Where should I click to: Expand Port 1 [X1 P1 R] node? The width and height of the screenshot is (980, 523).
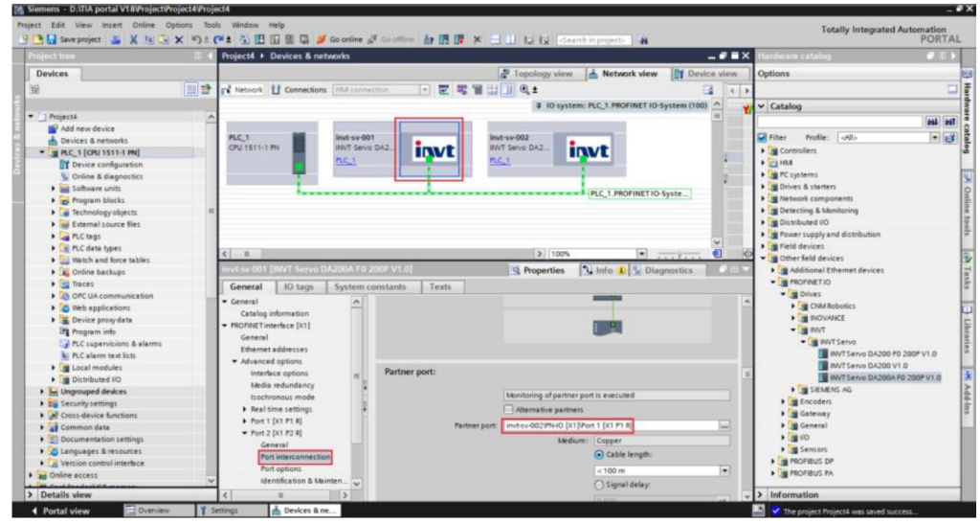[245, 421]
